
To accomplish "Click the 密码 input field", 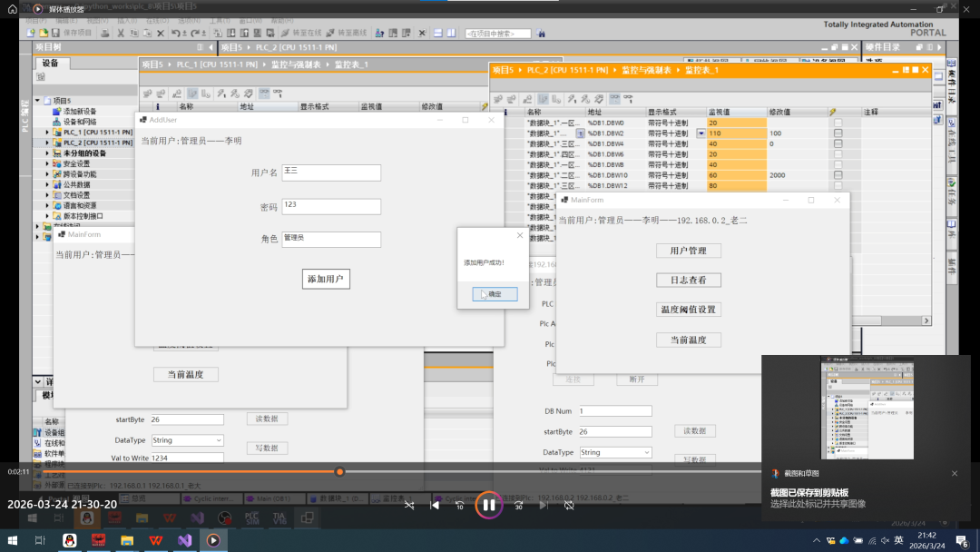I will pyautogui.click(x=330, y=206).
